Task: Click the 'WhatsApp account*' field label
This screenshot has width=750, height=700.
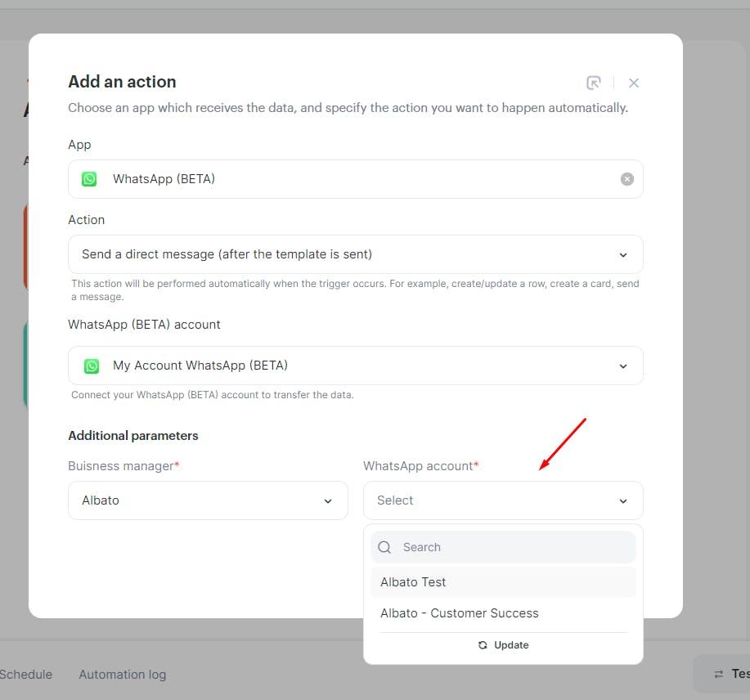Action: tap(421, 466)
